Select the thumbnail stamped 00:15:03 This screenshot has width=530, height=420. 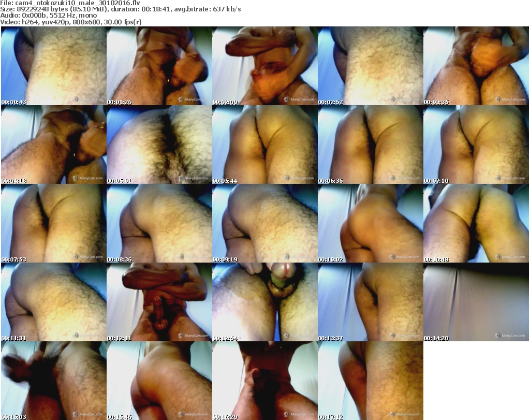[x=54, y=381]
